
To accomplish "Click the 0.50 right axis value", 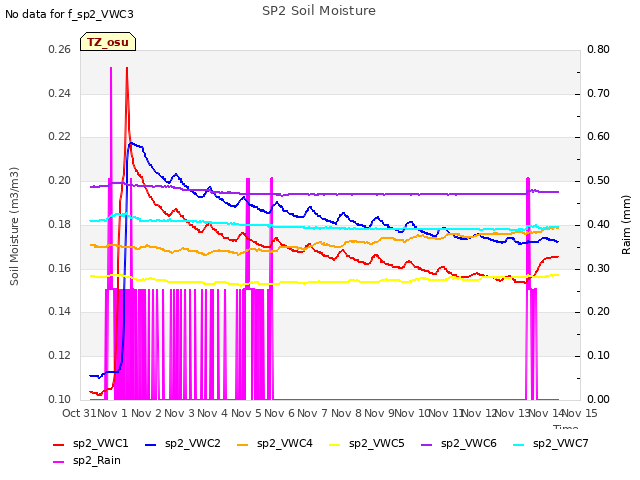I will pyautogui.click(x=598, y=180).
